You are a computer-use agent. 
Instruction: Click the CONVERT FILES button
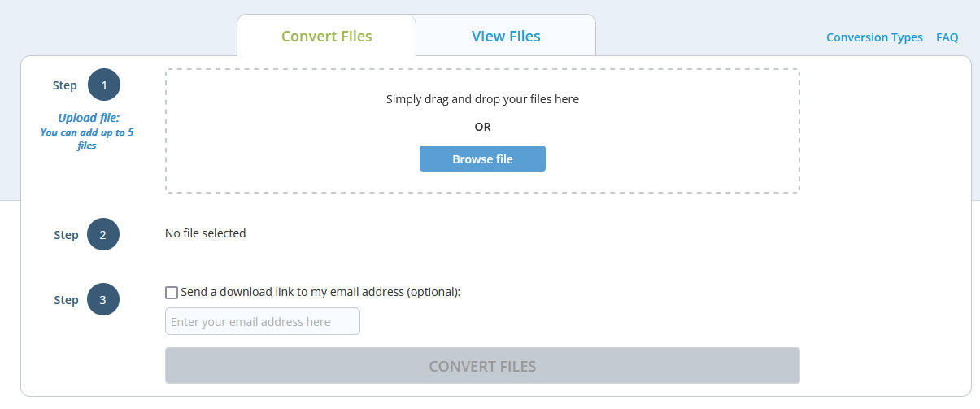[x=482, y=366]
